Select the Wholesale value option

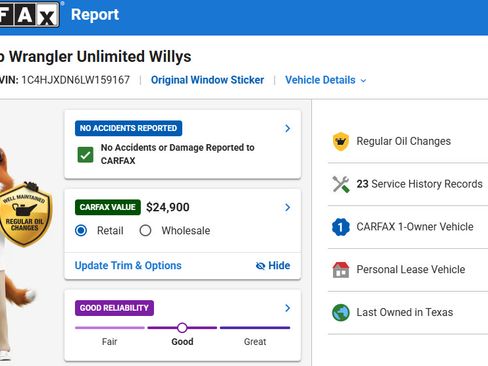(145, 230)
